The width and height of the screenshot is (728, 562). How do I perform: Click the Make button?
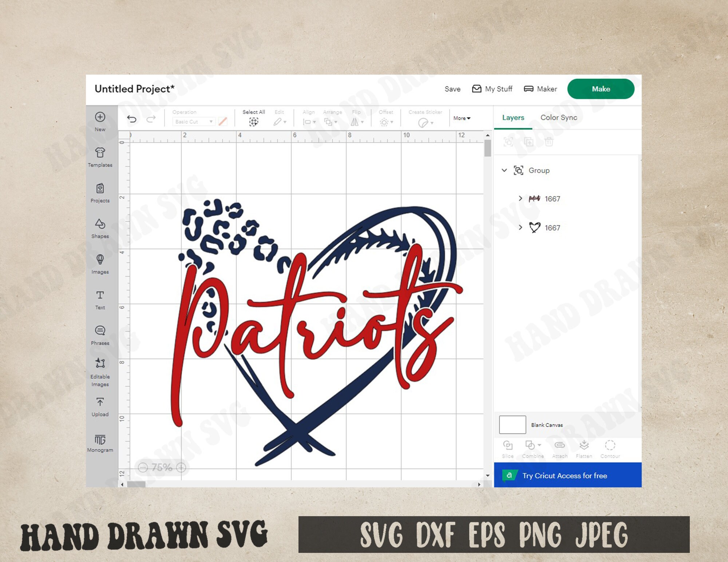point(601,88)
